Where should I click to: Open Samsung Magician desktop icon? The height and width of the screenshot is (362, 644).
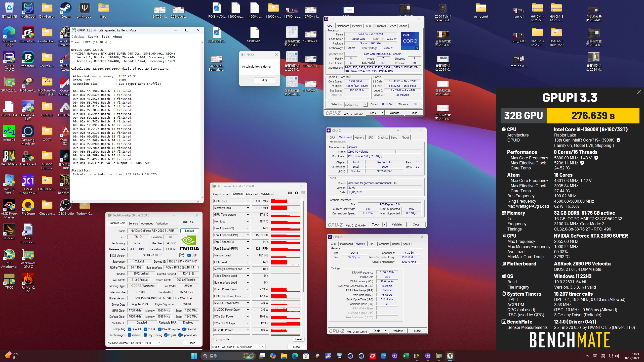(x=28, y=135)
